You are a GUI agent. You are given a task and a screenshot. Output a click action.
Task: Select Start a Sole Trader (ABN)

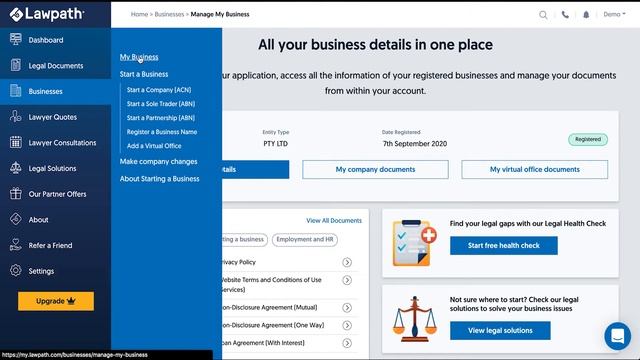pos(161,104)
